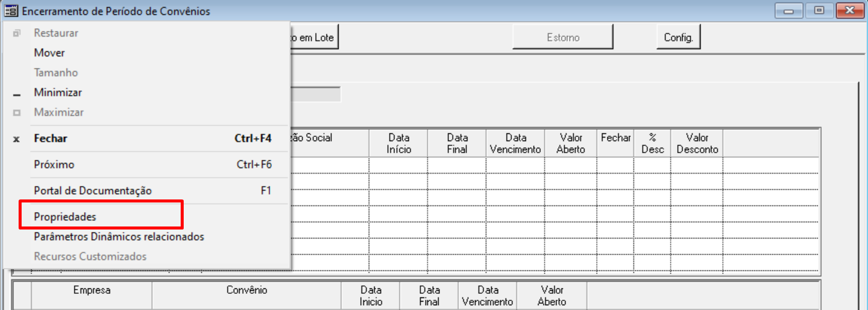The width and height of the screenshot is (868, 310).
Task: Close the Encerramento de Período de Convênios window
Action: tap(849, 10)
